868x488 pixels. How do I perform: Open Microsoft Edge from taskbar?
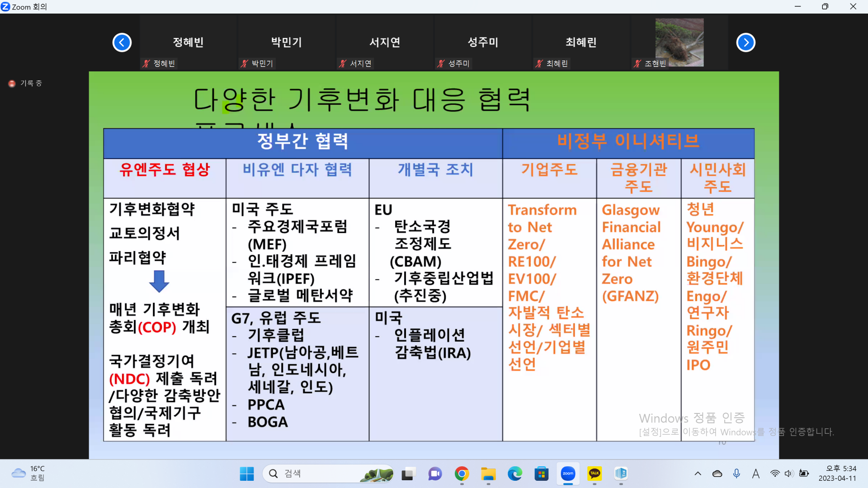coord(514,474)
